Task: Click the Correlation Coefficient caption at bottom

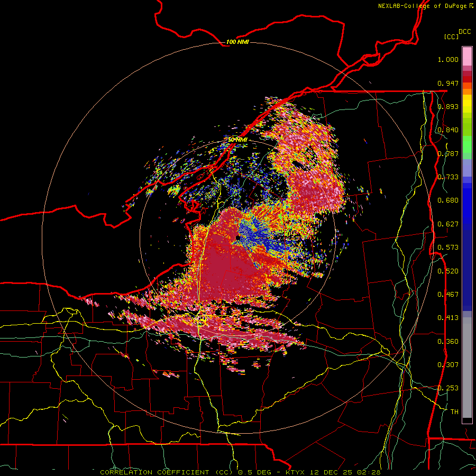Action: 240,472
